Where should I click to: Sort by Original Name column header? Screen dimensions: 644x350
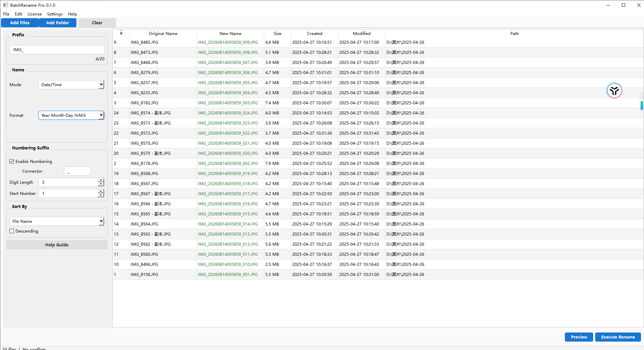[x=163, y=34]
